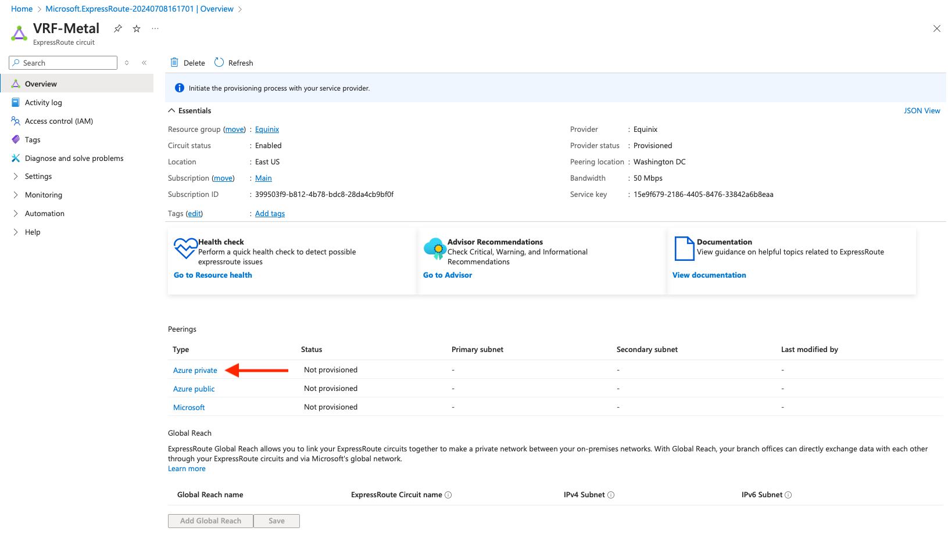Click the VRF-Metal ExpressRoute circuit icon
Image resolution: width=948 pixels, height=560 pixels.
pyautogui.click(x=19, y=33)
